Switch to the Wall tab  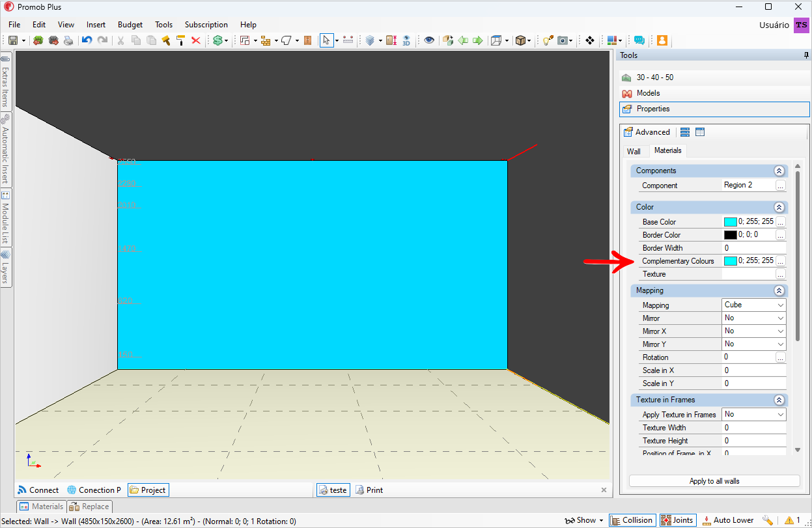click(x=634, y=151)
